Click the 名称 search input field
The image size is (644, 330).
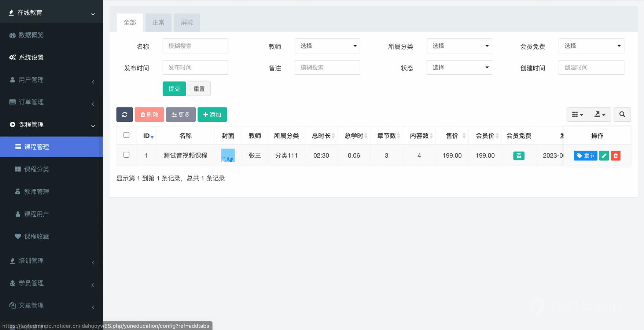click(195, 46)
